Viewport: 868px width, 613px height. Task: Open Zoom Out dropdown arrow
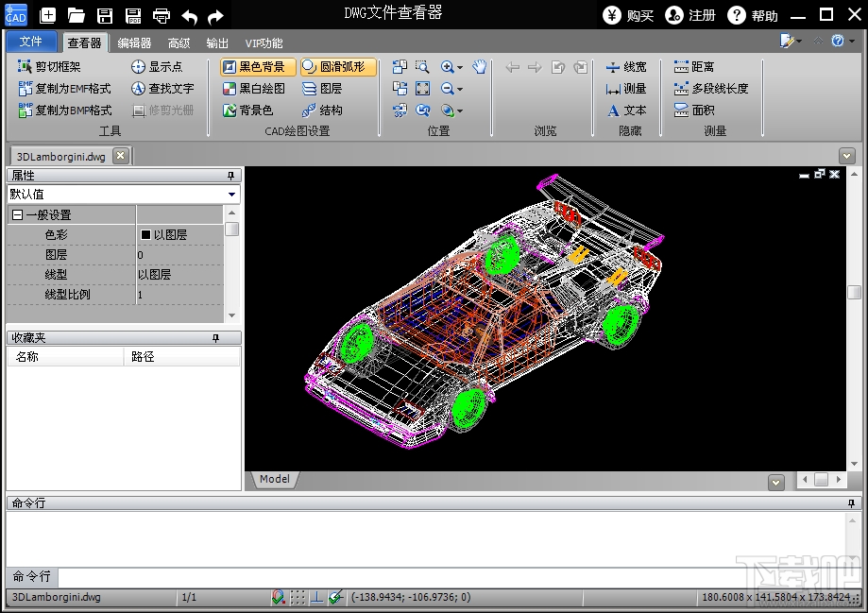459,89
